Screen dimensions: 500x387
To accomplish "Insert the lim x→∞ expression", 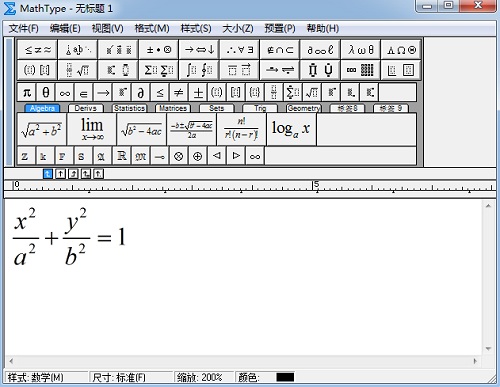I will (x=92, y=129).
